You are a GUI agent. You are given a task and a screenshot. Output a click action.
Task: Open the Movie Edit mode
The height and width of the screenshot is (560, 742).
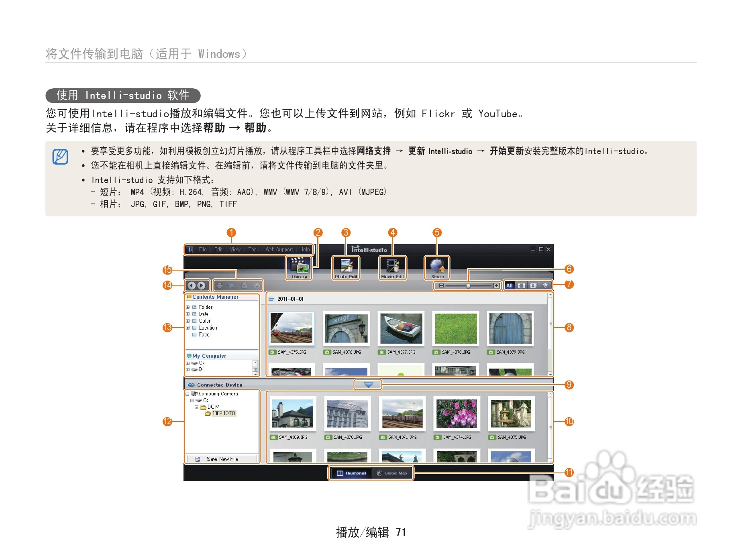(x=393, y=268)
